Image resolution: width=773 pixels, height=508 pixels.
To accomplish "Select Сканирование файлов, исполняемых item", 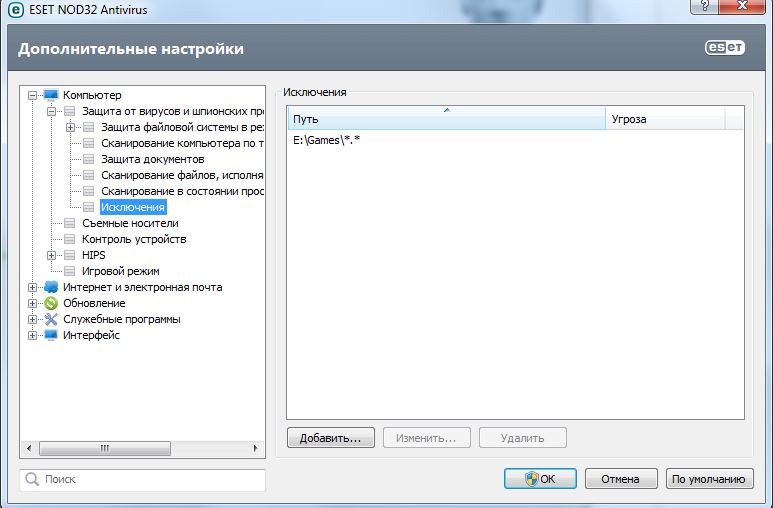I will click(182, 175).
